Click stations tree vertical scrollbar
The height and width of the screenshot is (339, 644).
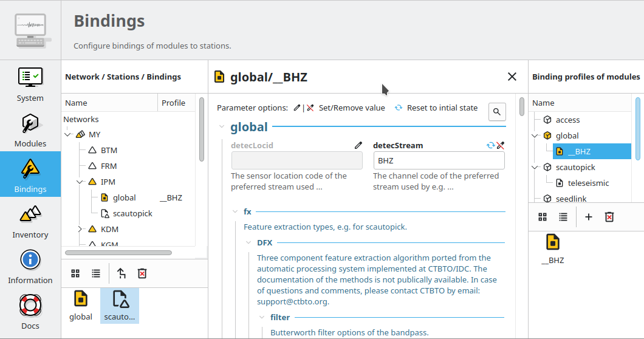[x=202, y=129]
